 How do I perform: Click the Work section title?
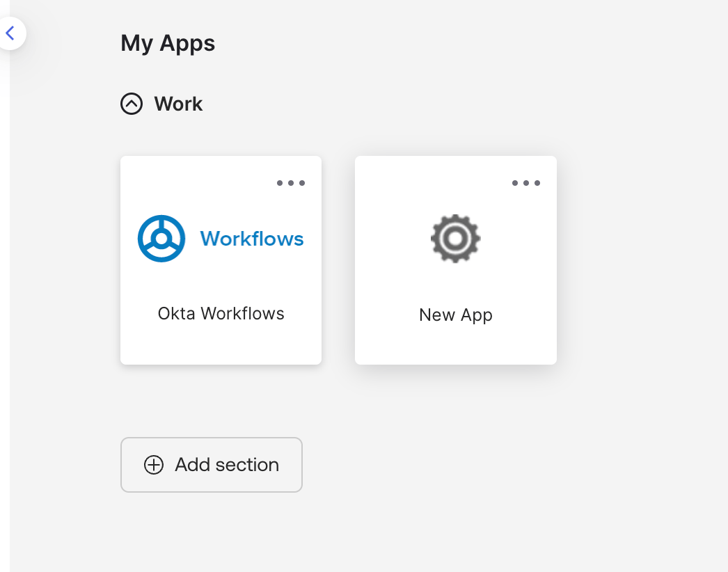pyautogui.click(x=178, y=104)
